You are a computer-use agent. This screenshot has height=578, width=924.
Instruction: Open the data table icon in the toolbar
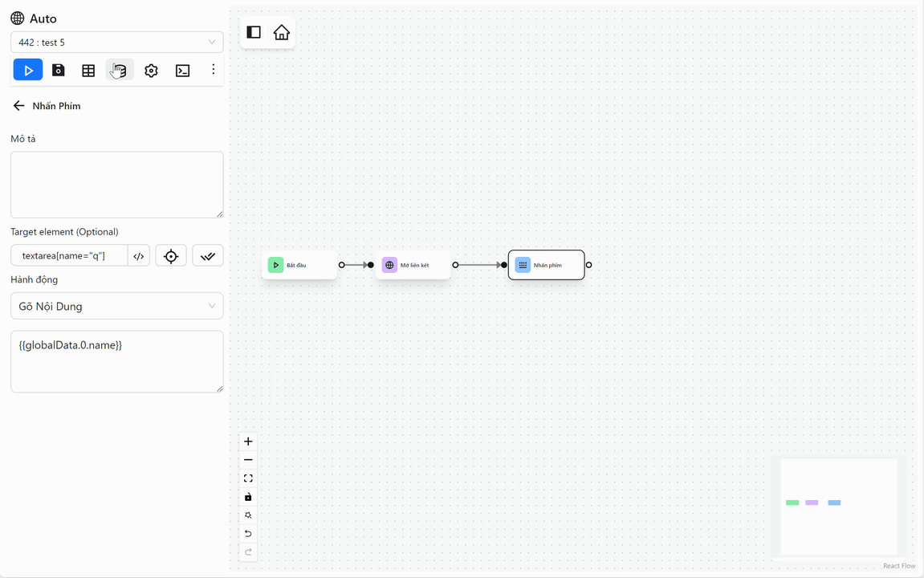pyautogui.click(x=88, y=70)
